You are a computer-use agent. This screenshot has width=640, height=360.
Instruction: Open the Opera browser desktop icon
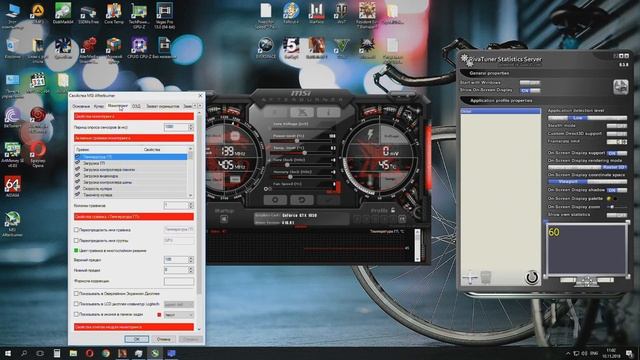tap(38, 154)
